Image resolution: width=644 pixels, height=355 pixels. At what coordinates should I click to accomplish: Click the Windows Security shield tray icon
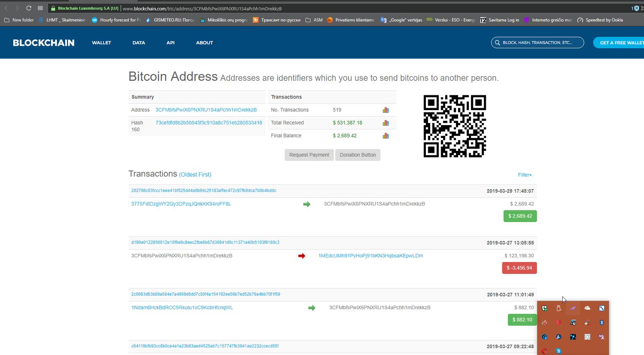pos(544,308)
